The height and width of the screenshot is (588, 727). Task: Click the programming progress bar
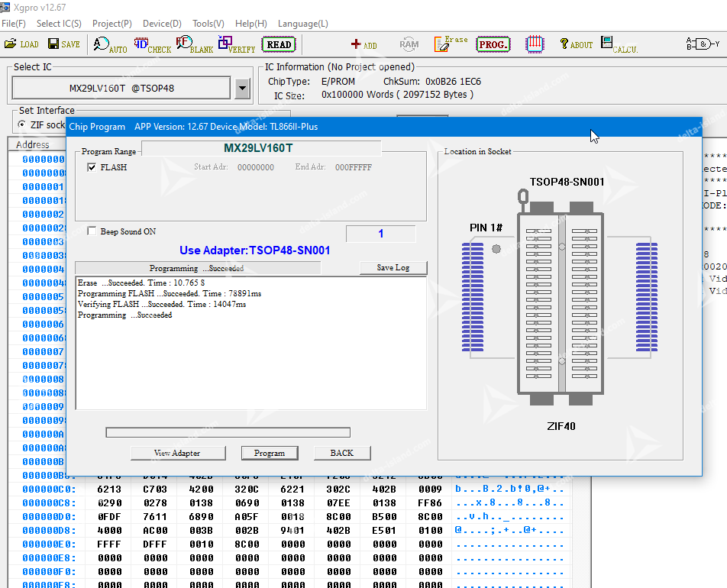228,432
